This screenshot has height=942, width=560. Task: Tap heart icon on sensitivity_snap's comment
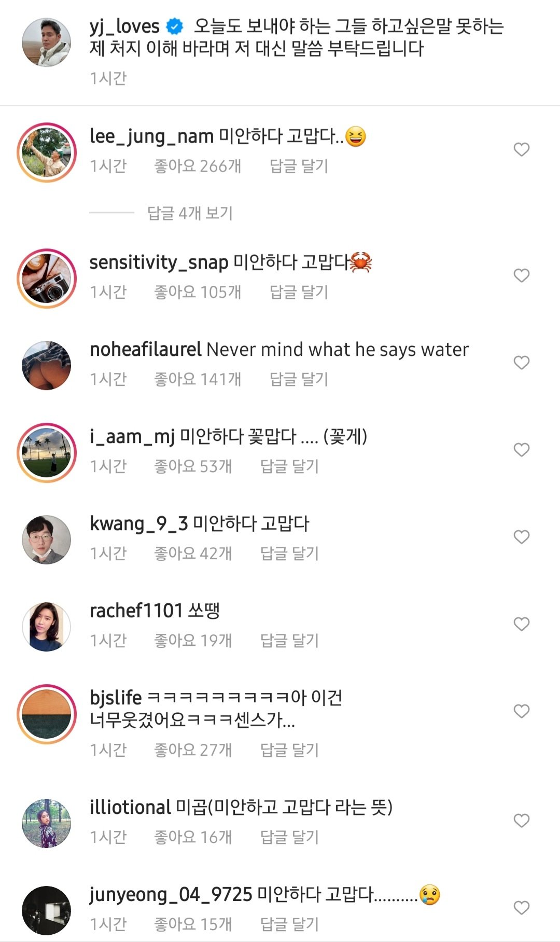(x=521, y=275)
